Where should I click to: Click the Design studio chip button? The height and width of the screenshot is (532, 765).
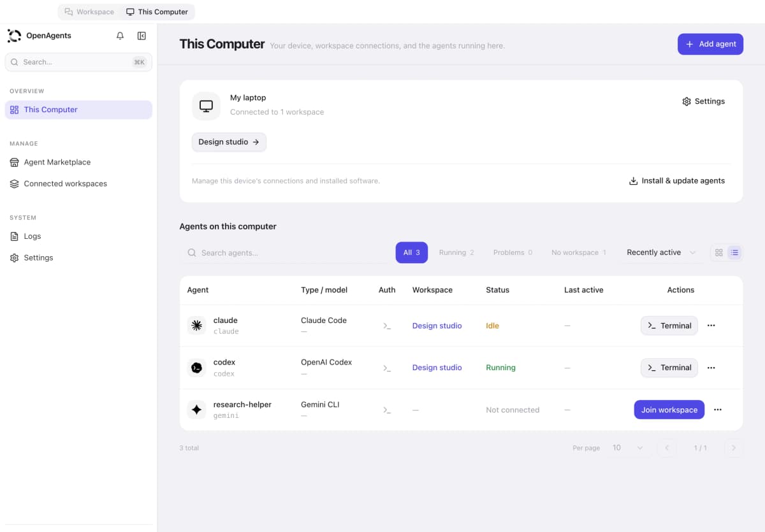click(x=229, y=142)
